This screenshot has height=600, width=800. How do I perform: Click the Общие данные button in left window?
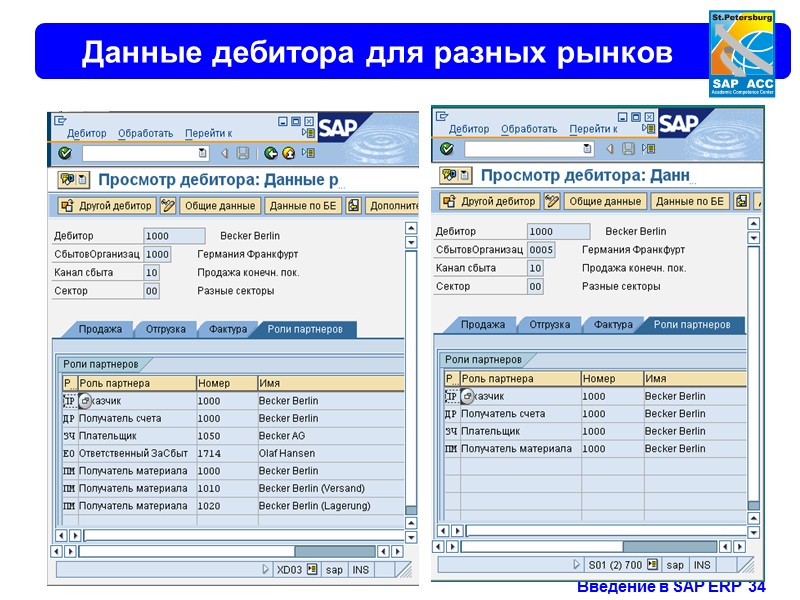pos(220,206)
